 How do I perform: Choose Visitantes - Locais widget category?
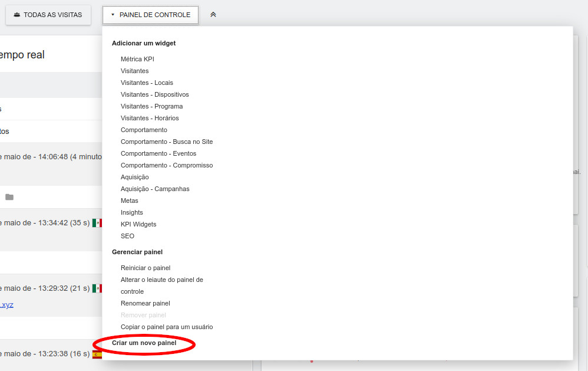[x=147, y=83]
